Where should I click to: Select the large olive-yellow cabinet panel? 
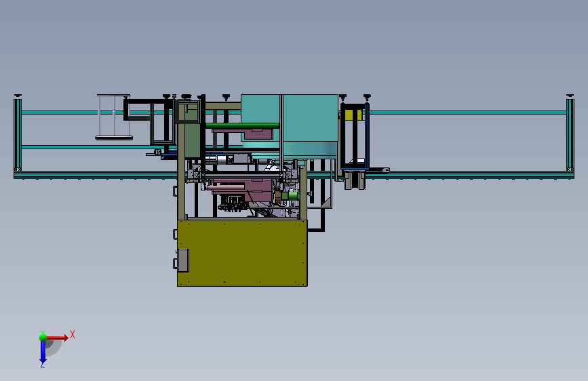point(242,253)
